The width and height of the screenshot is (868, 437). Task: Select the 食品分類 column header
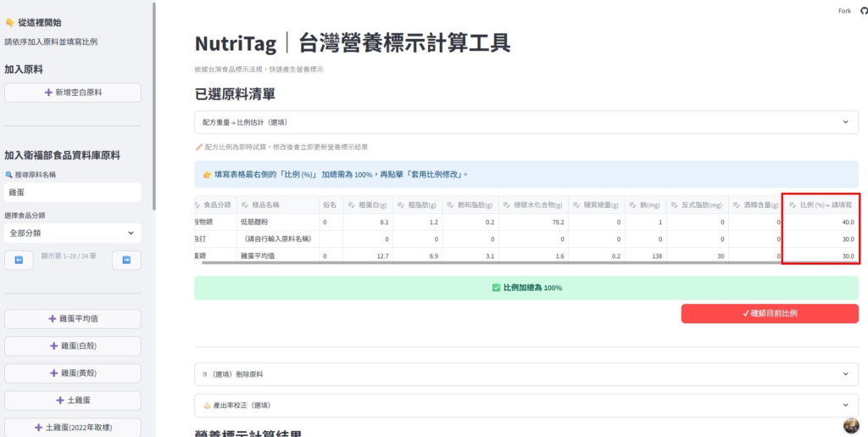(x=216, y=205)
